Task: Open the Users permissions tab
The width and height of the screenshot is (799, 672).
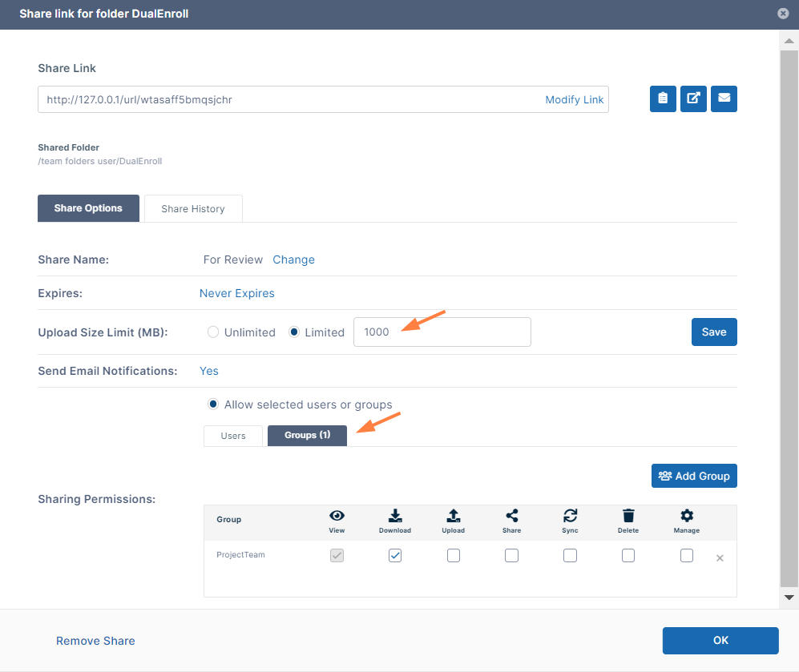Action: coord(233,436)
